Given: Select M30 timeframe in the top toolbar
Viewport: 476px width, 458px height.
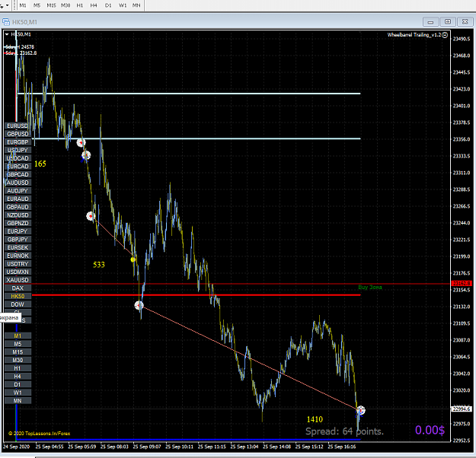Looking at the screenshot, I should tap(65, 5).
